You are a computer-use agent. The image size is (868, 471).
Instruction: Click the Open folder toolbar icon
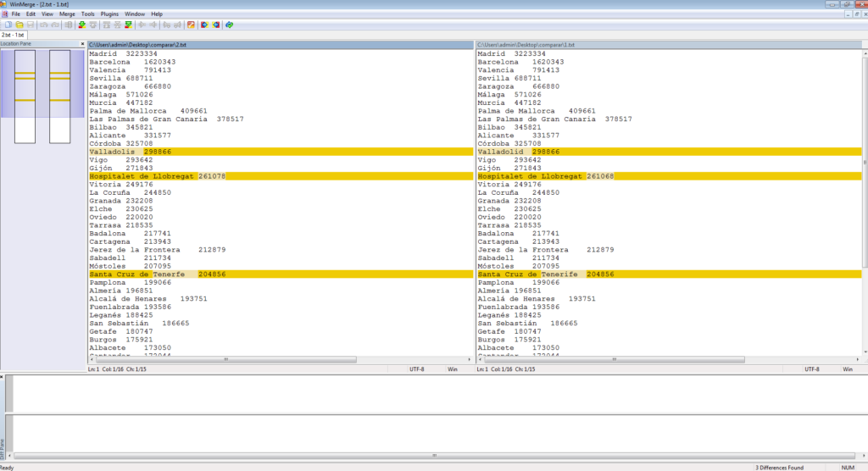[x=19, y=25]
